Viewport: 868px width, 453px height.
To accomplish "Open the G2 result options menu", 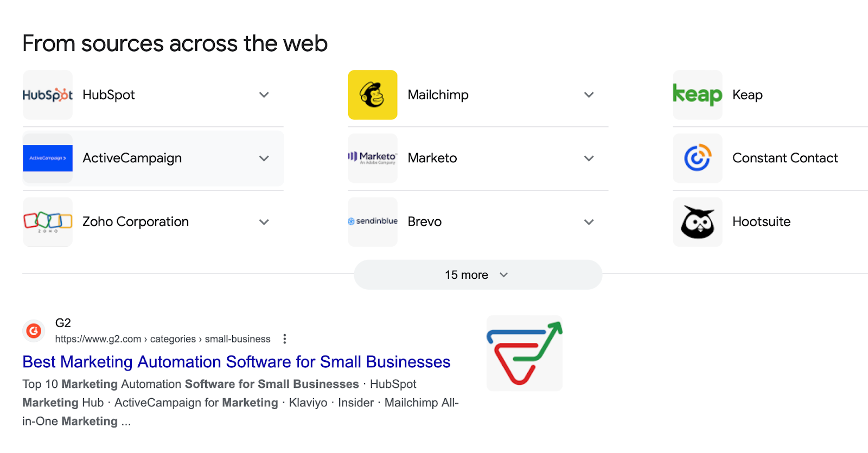I will 285,339.
